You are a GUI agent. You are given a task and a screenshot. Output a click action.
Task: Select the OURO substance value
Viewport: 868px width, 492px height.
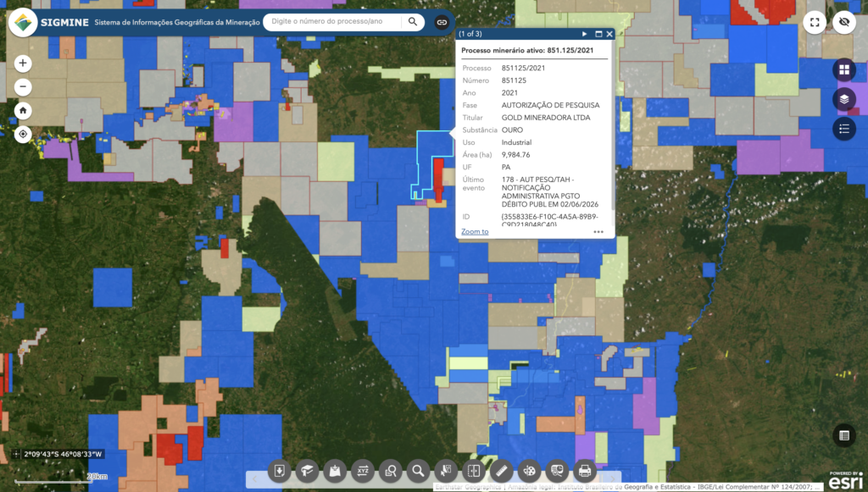pos(512,130)
